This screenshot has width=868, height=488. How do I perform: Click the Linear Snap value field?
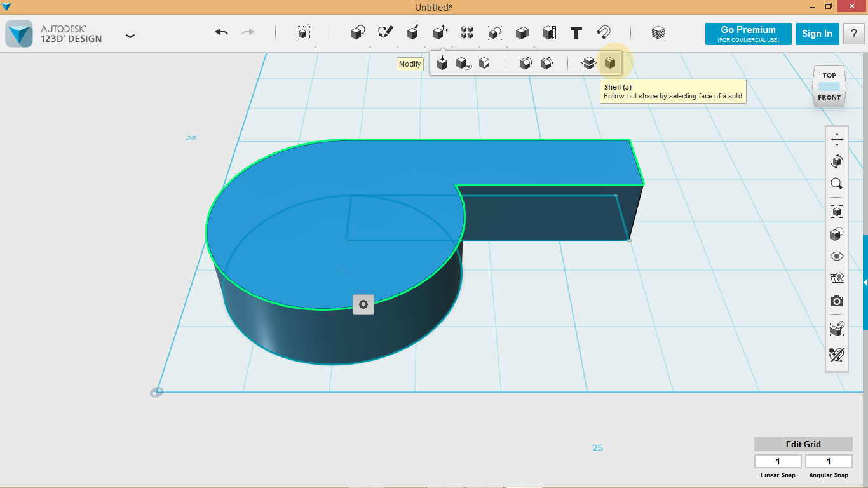pos(778,461)
